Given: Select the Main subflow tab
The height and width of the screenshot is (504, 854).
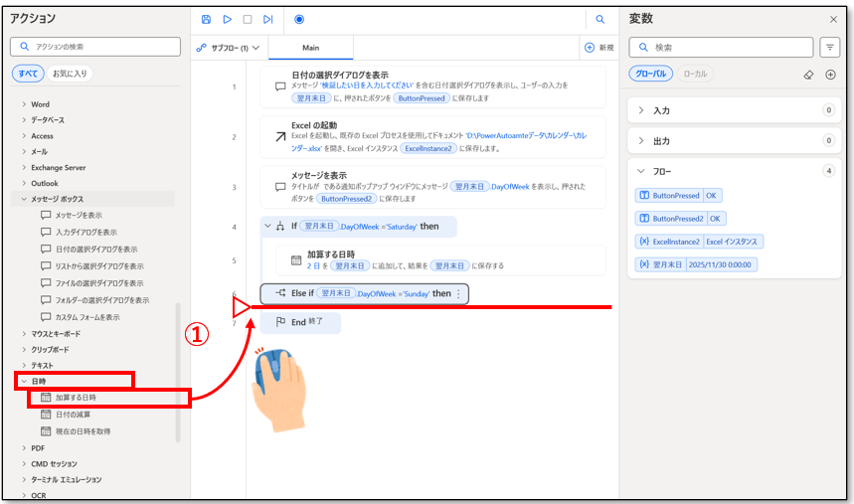Looking at the screenshot, I should click(x=310, y=48).
